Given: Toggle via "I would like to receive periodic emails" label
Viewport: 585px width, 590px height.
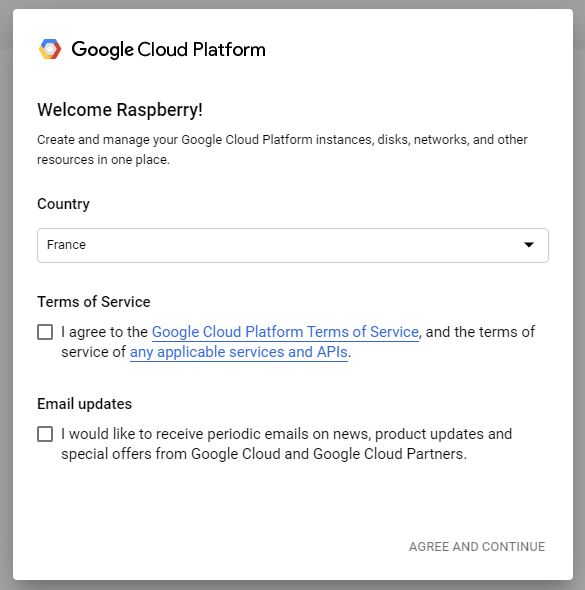Looking at the screenshot, I should pyautogui.click(x=287, y=434).
